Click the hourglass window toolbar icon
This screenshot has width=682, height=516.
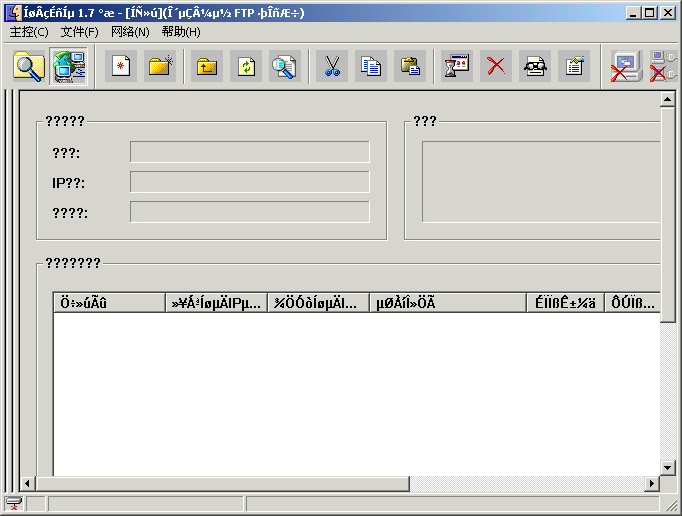[457, 67]
